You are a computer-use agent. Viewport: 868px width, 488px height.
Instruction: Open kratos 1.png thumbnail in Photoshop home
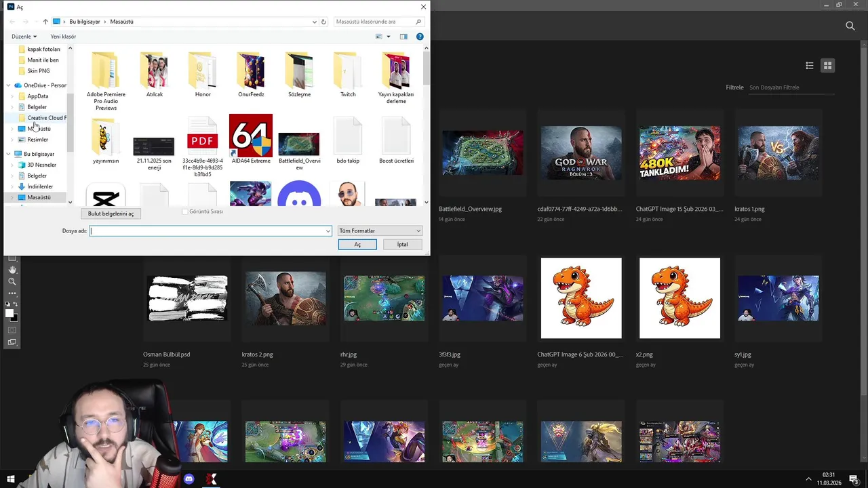[778, 153]
